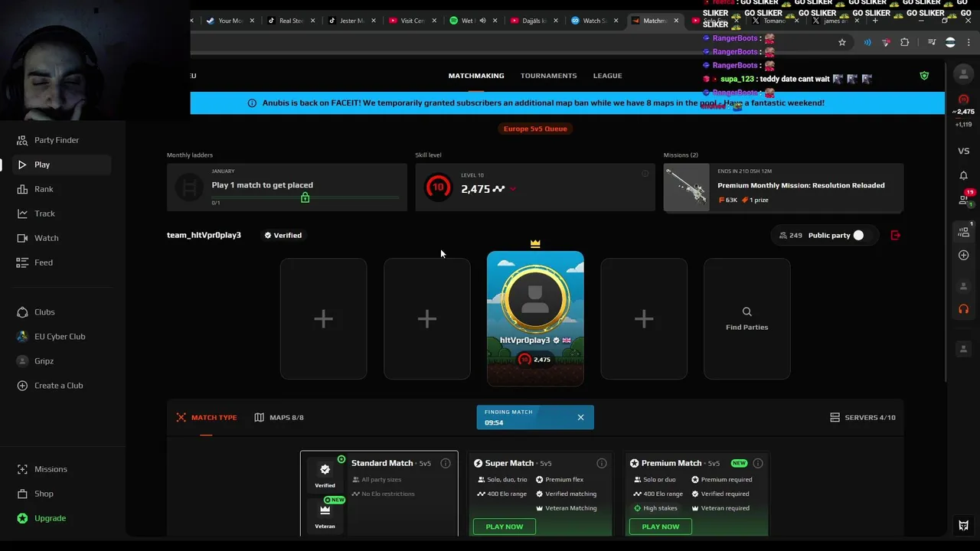Click Create a Club plus icon
Image resolution: width=980 pixels, height=551 pixels.
pos(22,386)
